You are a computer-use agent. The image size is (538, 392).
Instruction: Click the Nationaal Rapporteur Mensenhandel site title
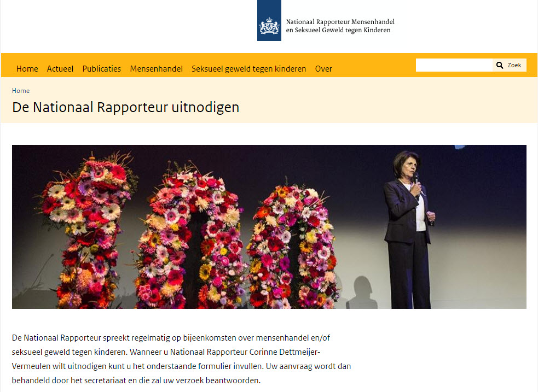coord(340,26)
